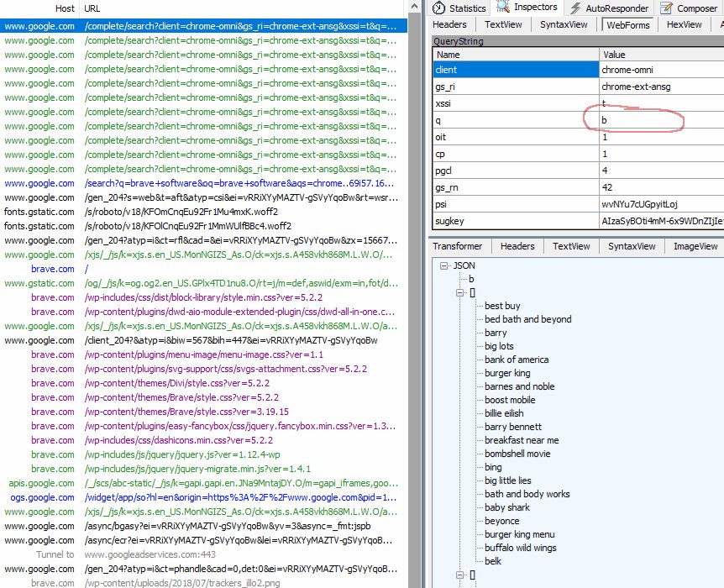Viewport: 724px width, 588px height.
Task: Open the Statistics tab
Action: tap(459, 8)
